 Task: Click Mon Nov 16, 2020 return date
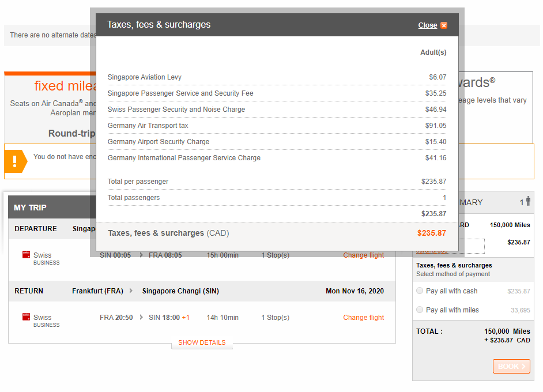click(355, 291)
